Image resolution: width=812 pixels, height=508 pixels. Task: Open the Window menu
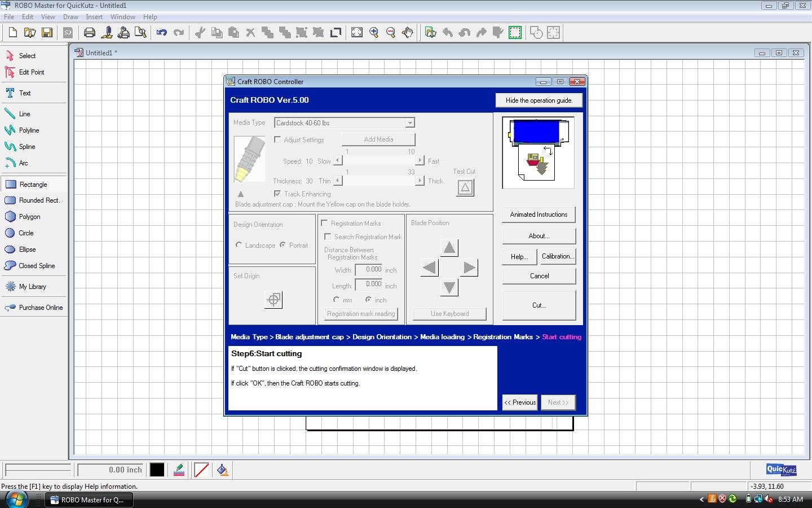click(122, 17)
